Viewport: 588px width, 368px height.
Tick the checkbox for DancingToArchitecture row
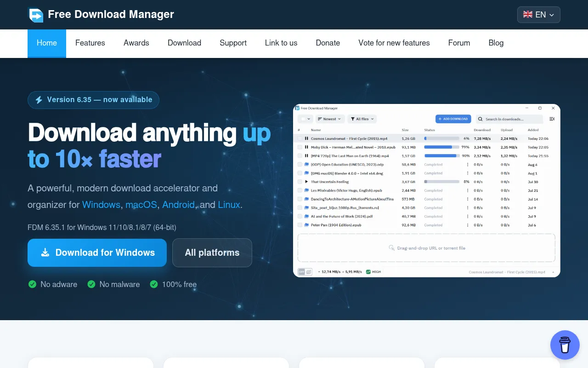[x=300, y=199]
